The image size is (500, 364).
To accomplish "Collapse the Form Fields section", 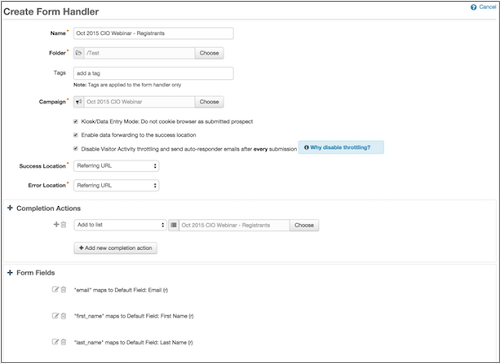I will click(10, 273).
